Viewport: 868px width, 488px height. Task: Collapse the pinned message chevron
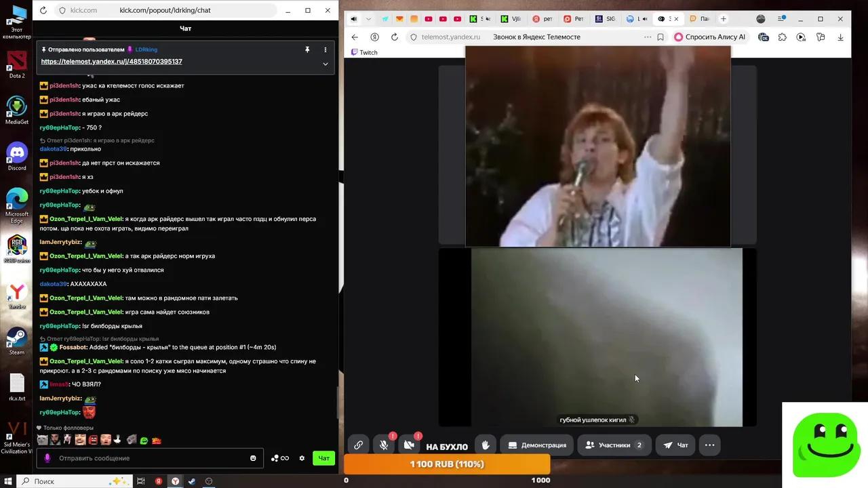pyautogui.click(x=325, y=64)
